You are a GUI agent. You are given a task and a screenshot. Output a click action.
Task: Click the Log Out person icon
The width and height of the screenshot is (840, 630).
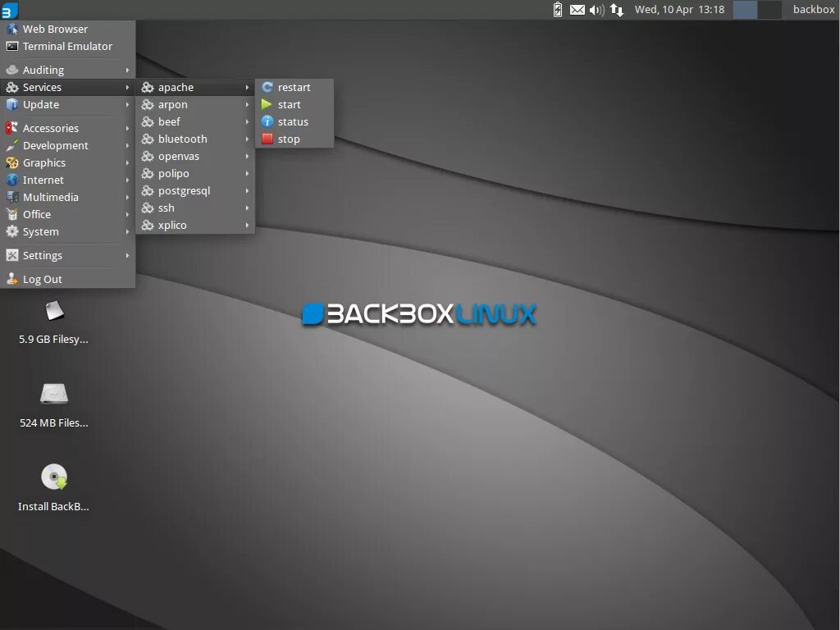coord(11,279)
